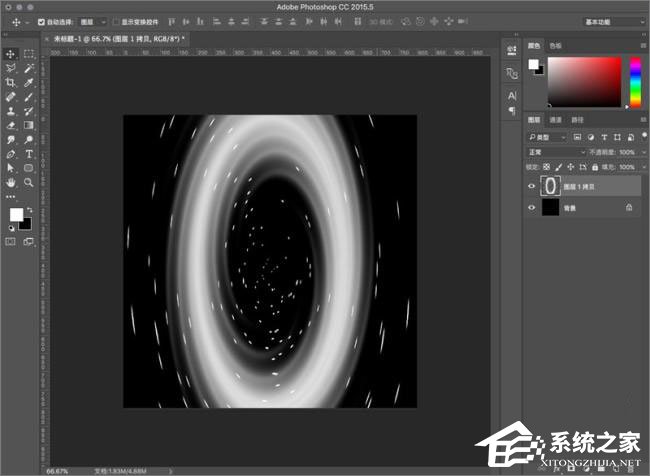Switch to the 通道 tab
Viewport: 650px width, 476px height.
[557, 120]
